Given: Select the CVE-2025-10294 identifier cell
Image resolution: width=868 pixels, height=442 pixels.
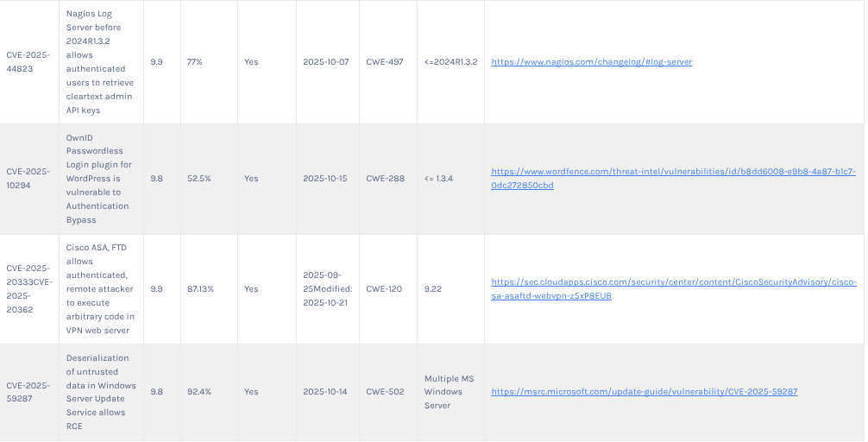Looking at the screenshot, I should (x=28, y=179).
